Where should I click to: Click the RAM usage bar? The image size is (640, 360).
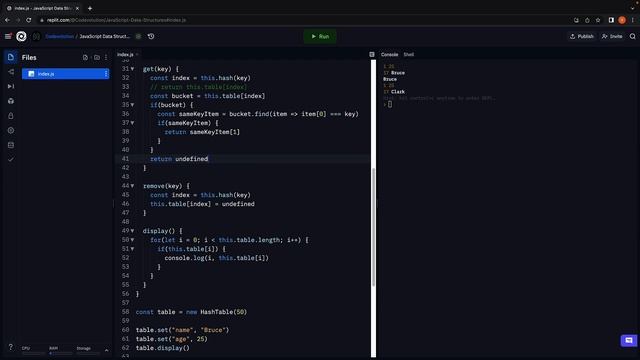pos(60,353)
